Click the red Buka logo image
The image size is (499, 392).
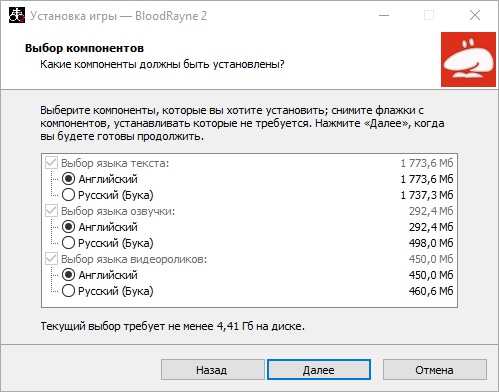click(x=468, y=59)
